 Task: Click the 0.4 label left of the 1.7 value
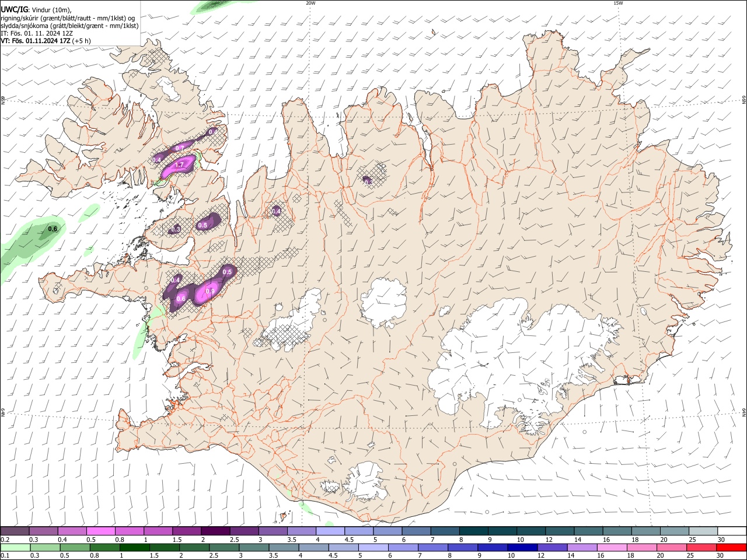pos(156,160)
